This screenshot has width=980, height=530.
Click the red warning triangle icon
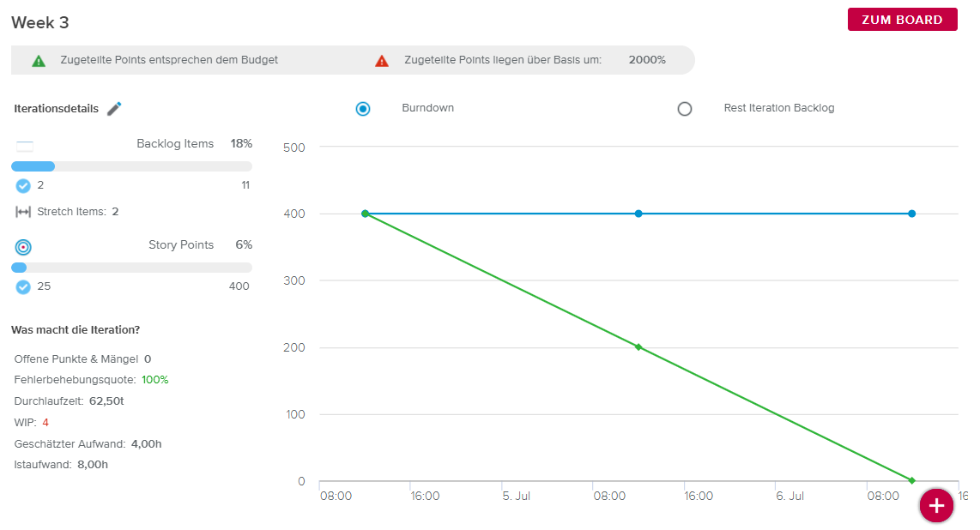pos(382,61)
